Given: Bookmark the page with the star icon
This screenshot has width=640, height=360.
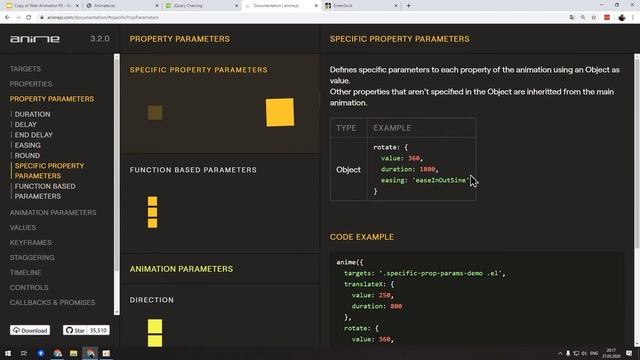Looking at the screenshot, I should pos(594,18).
